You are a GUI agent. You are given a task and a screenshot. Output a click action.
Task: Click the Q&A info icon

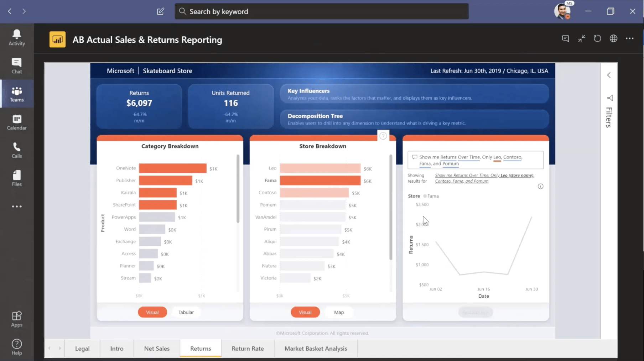click(x=540, y=187)
